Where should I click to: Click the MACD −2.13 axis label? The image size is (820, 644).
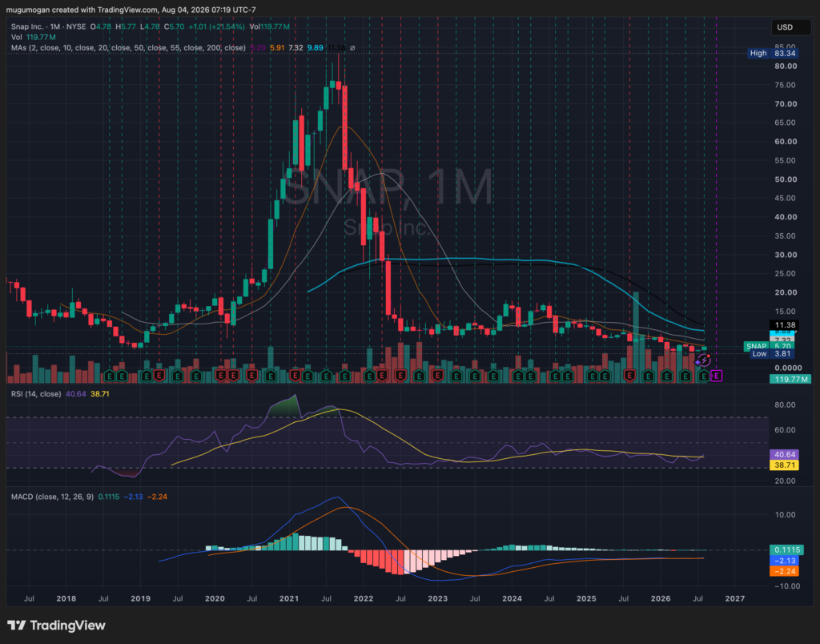point(784,561)
